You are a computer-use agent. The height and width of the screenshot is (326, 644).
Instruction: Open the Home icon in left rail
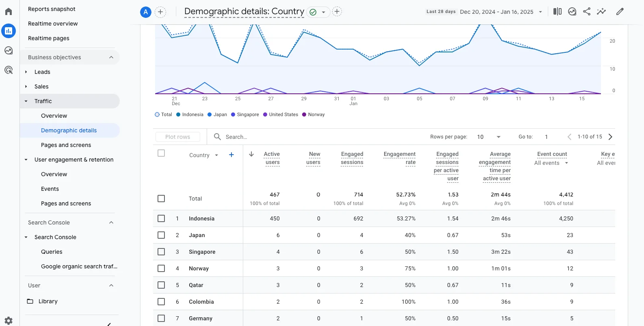9,11
